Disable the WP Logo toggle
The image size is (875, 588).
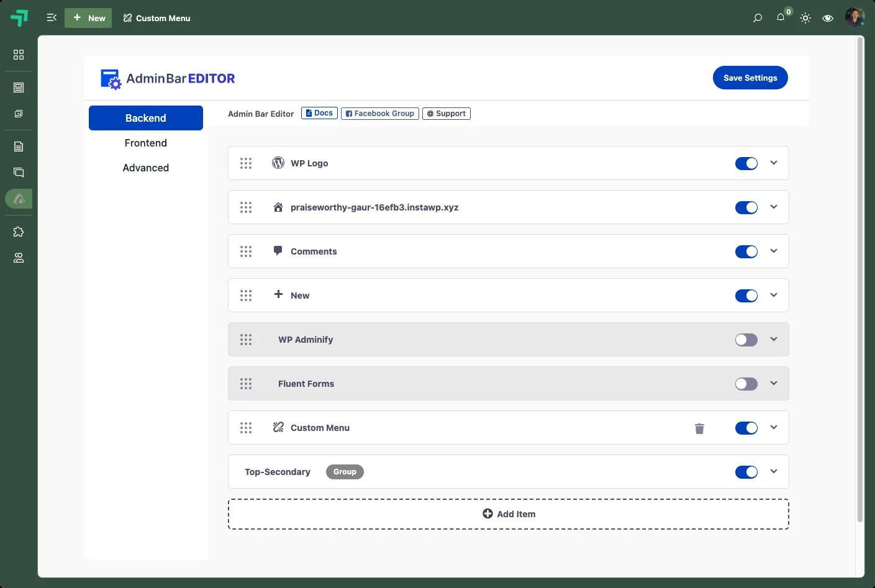746,163
